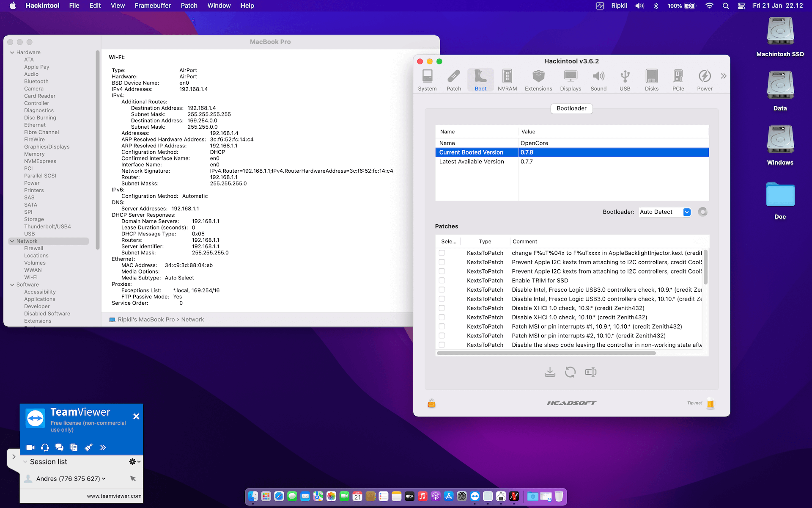Click the patches vertical scrollbar
This screenshot has width=812, height=508.
(705, 267)
